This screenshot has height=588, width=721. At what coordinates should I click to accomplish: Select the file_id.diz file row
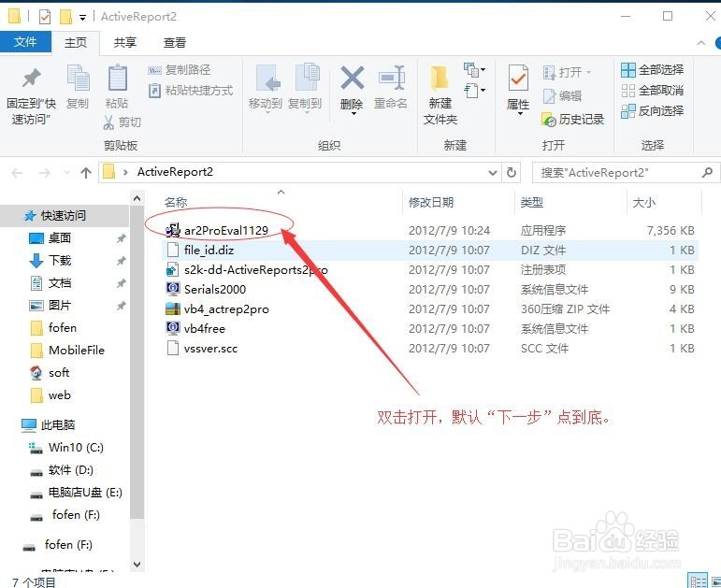pos(429,251)
